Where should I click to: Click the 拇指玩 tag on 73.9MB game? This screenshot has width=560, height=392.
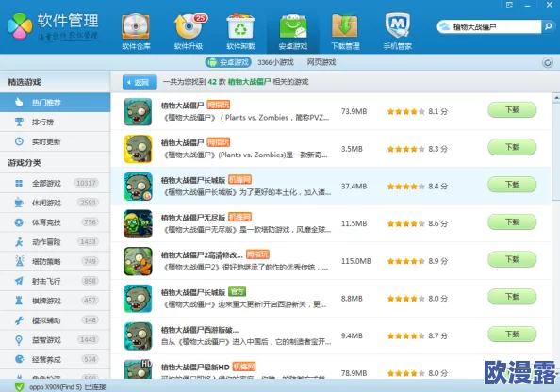point(218,105)
